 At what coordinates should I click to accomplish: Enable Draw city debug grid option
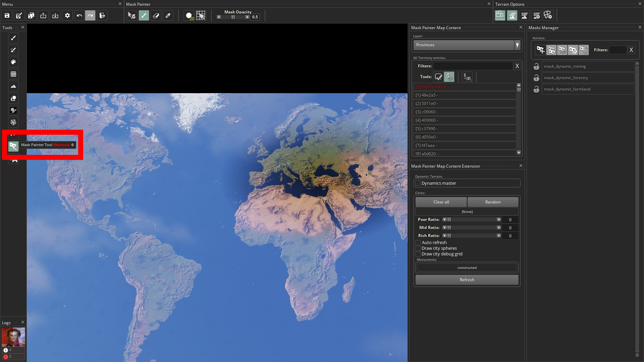coord(418,254)
